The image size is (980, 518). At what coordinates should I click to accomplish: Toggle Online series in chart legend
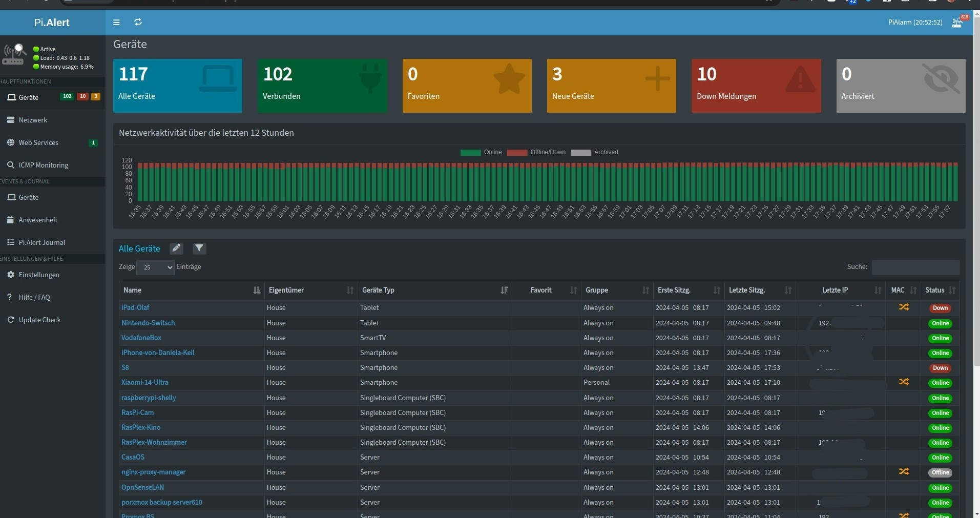[x=481, y=152]
